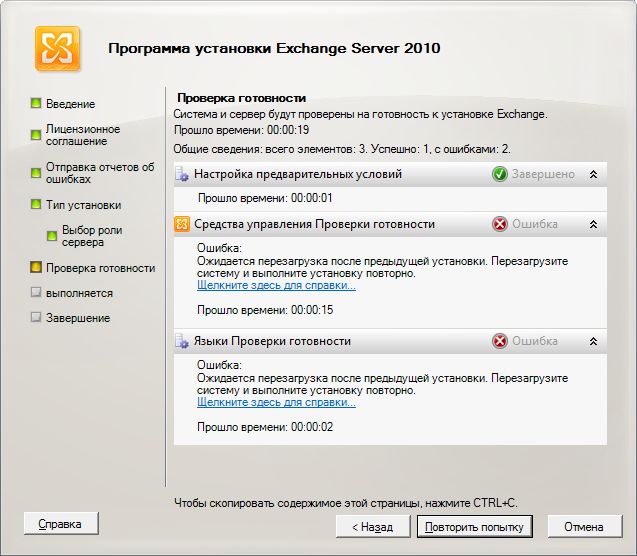Open help link under Языки Проверки готовности error
The image size is (637, 556).
[x=276, y=402]
